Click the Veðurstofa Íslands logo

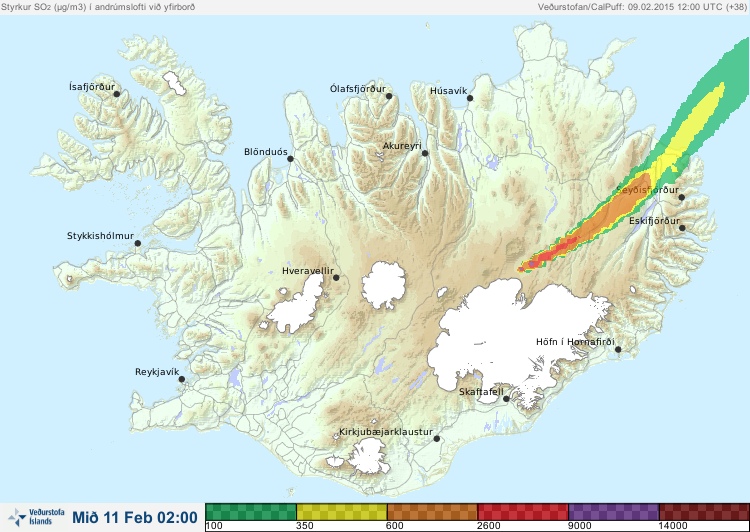tap(36, 517)
